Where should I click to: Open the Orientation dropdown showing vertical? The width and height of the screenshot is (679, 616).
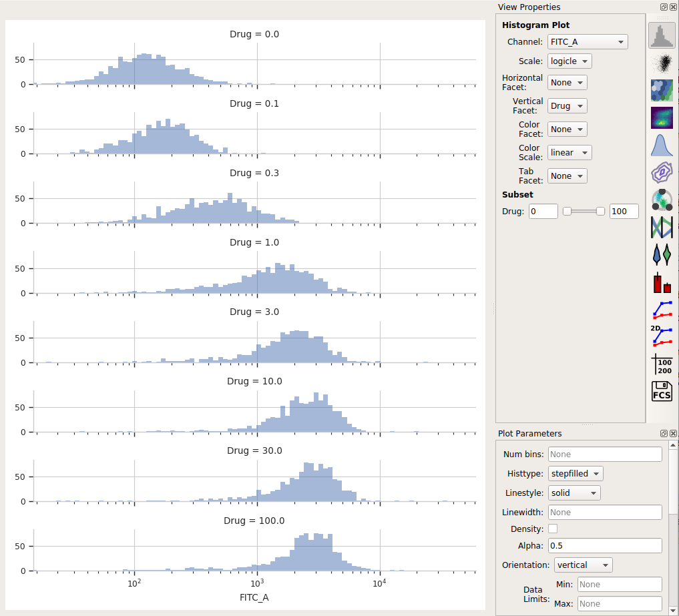584,565
